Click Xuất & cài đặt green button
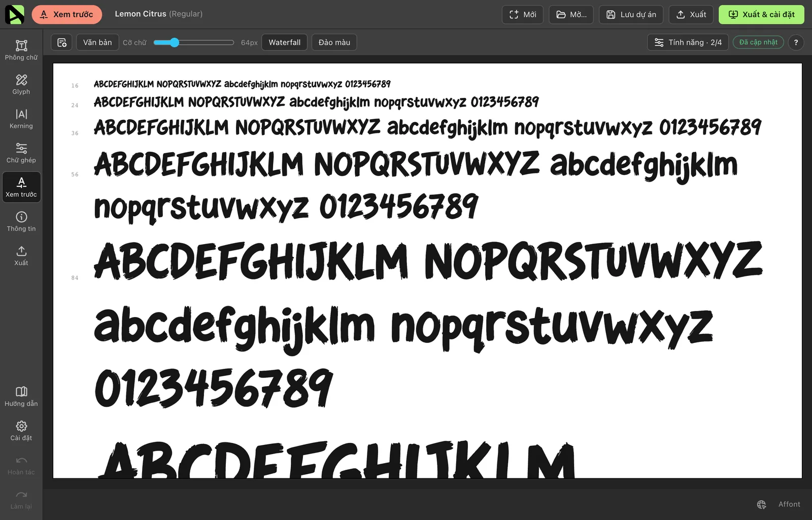Viewport: 812px width, 520px height. click(761, 14)
